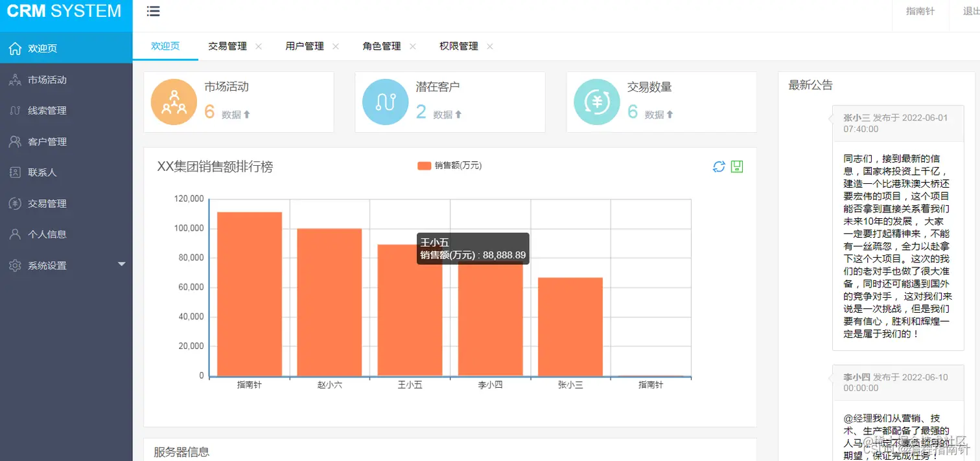Close the 权限管理 tab

pos(490,47)
